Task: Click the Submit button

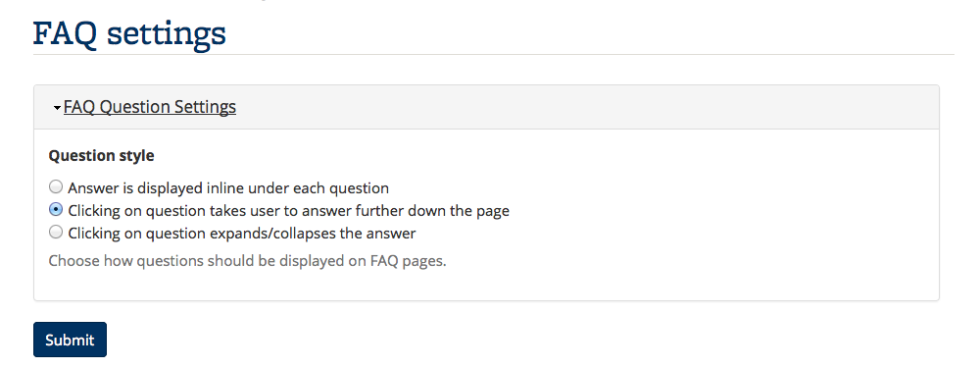Action: (x=70, y=340)
